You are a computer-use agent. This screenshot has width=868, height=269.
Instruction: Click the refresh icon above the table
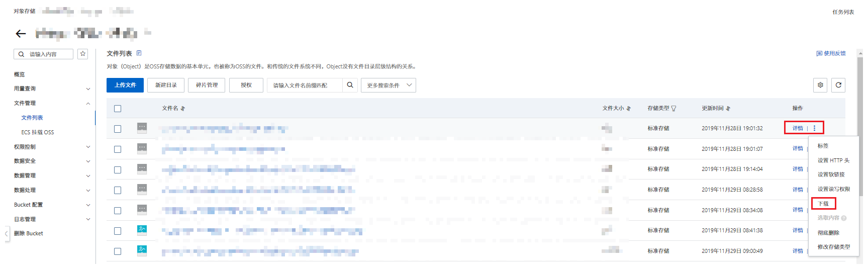[838, 85]
